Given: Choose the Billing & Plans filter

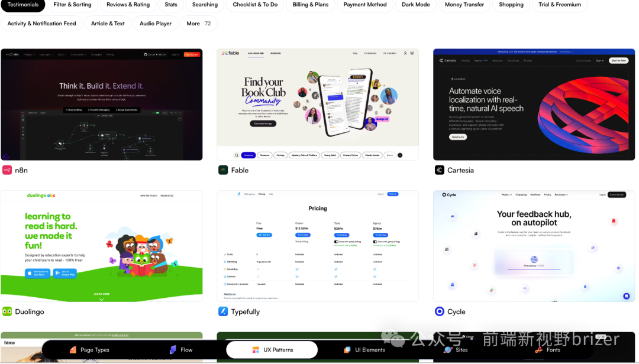Looking at the screenshot, I should coord(310,5).
